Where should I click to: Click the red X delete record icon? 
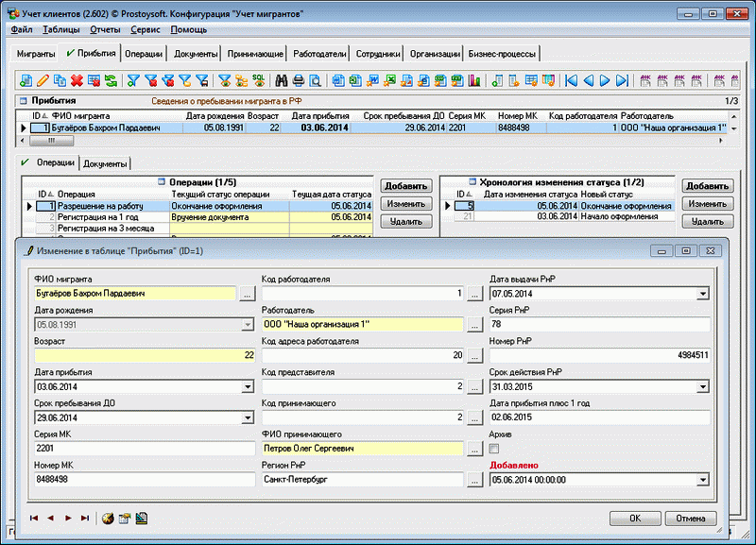click(x=77, y=80)
